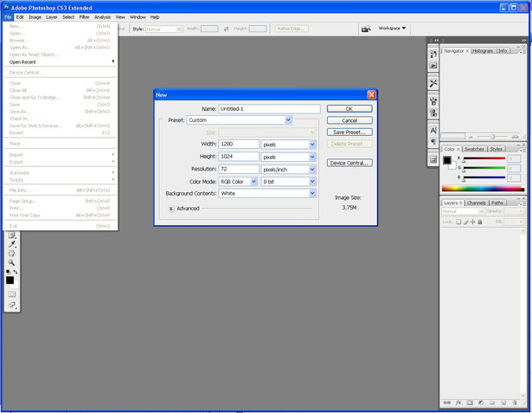The height and width of the screenshot is (413, 532).
Task: Click Go to Bridge icon in options bar
Action: (x=366, y=29)
